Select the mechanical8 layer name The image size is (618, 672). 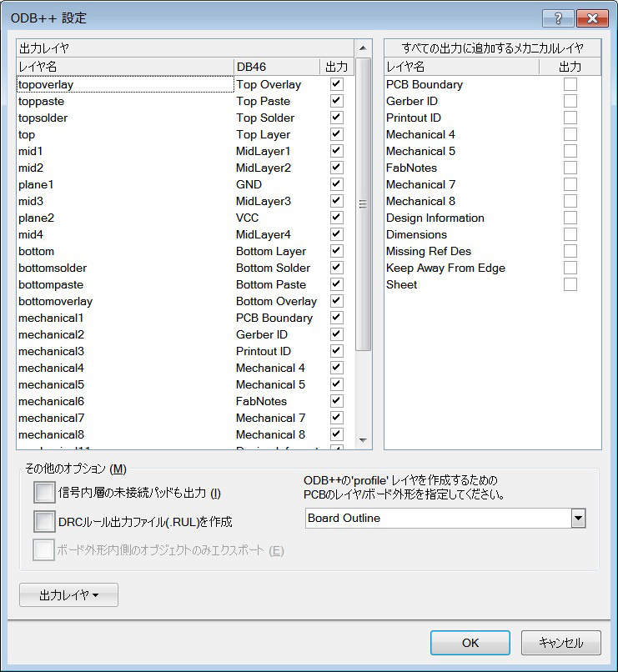(51, 434)
